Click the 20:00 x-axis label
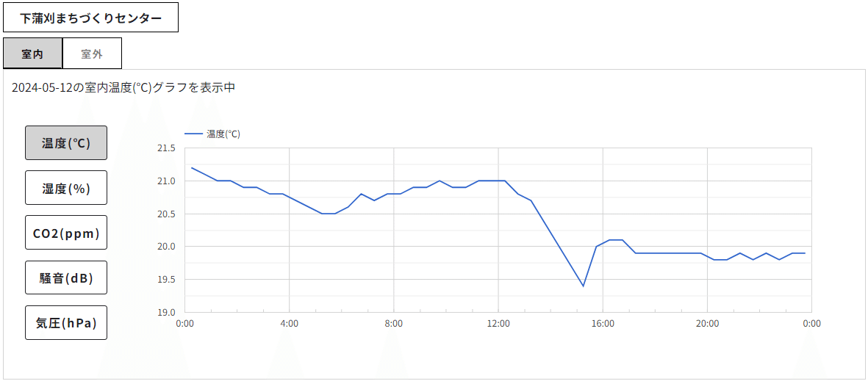Image resolution: width=868 pixels, height=381 pixels. click(707, 323)
